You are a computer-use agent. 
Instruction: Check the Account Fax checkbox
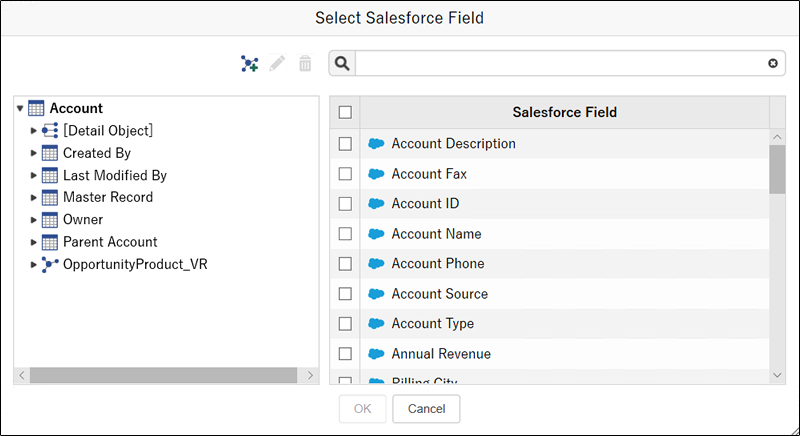coord(345,174)
